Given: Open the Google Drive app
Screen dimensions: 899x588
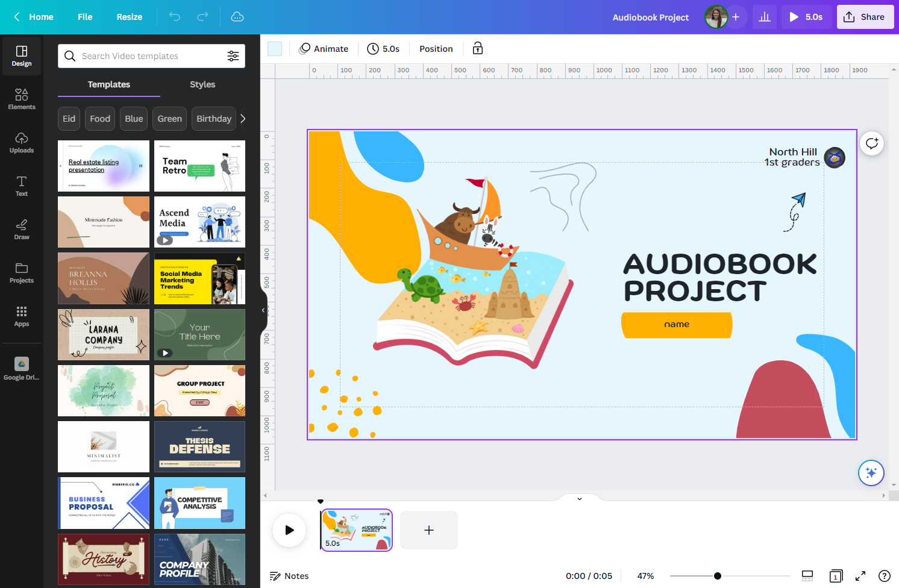Looking at the screenshot, I should 22,368.
